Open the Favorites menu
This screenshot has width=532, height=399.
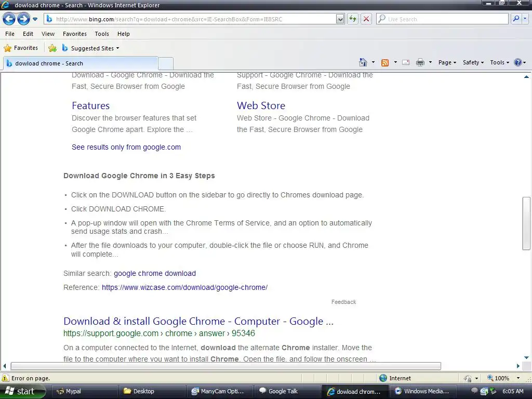tap(75, 34)
